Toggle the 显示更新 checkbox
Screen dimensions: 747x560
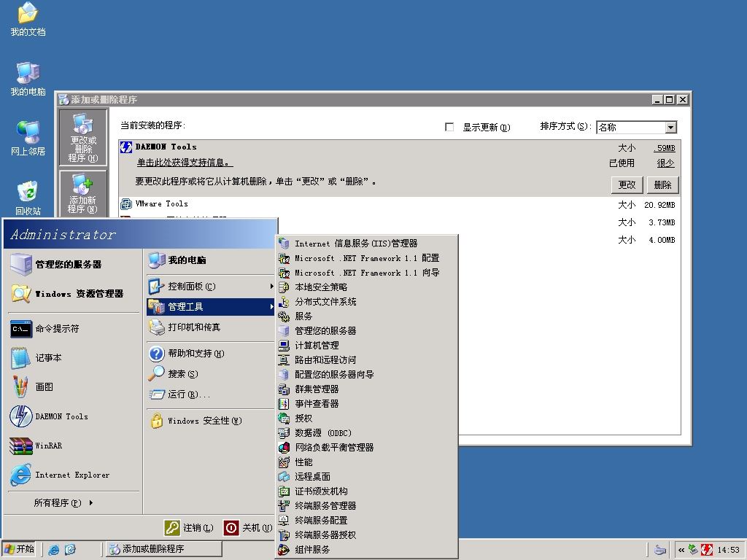point(449,127)
